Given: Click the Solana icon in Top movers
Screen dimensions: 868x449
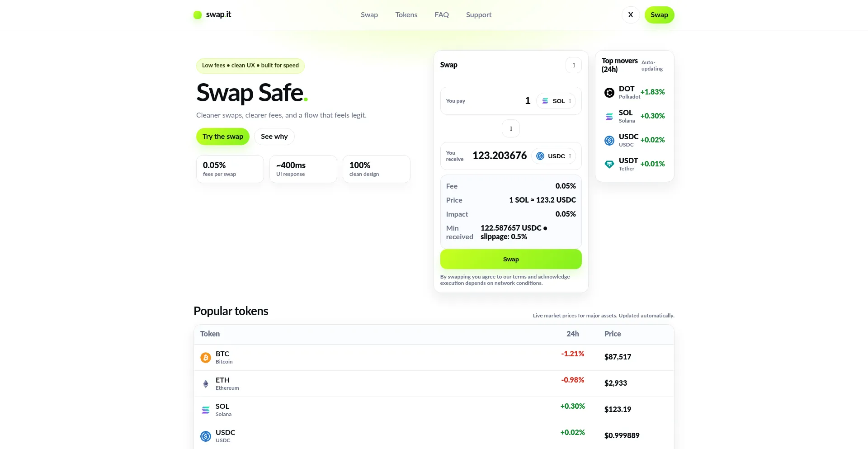Looking at the screenshot, I should coord(609,117).
